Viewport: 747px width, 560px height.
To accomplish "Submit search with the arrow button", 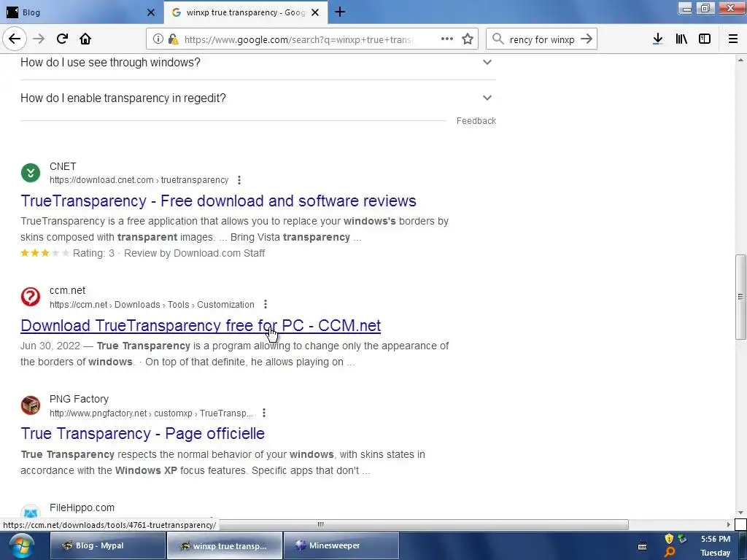I will [587, 39].
